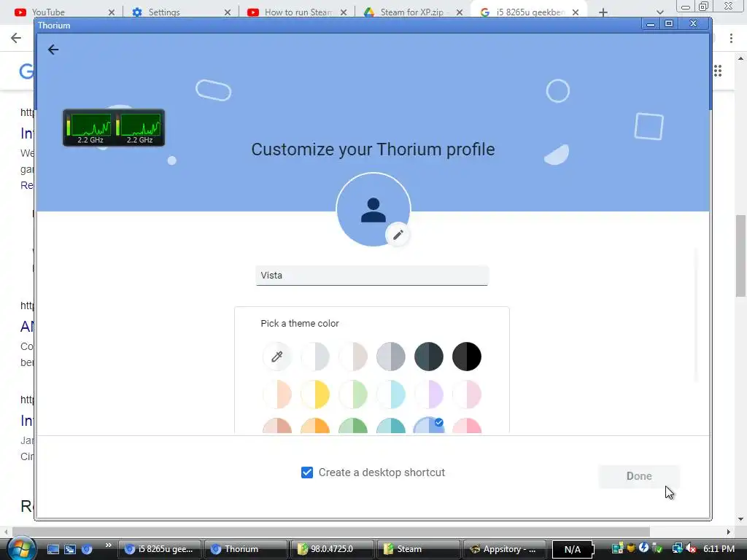Viewport: 747px width, 560px height.
Task: Select the light cyan theme color
Action: (391, 394)
